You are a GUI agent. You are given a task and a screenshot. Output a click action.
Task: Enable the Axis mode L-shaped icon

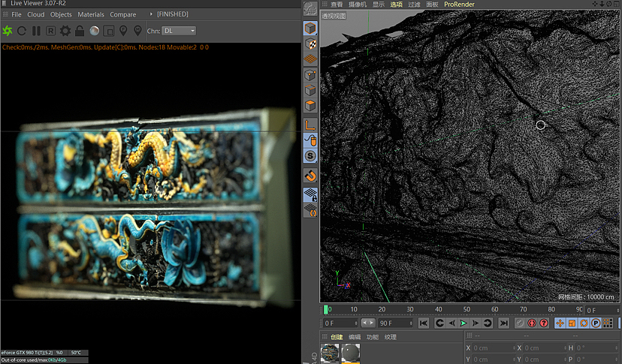(310, 124)
